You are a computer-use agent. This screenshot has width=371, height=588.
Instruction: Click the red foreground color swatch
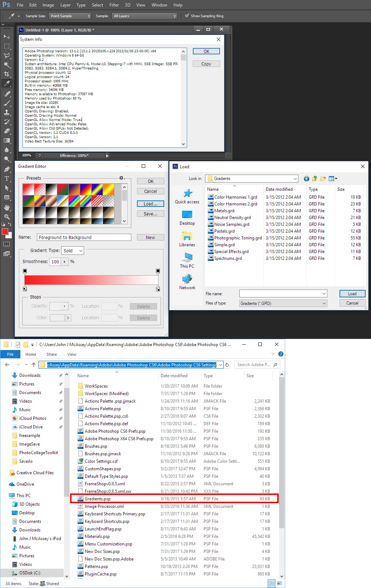pyautogui.click(x=5, y=232)
